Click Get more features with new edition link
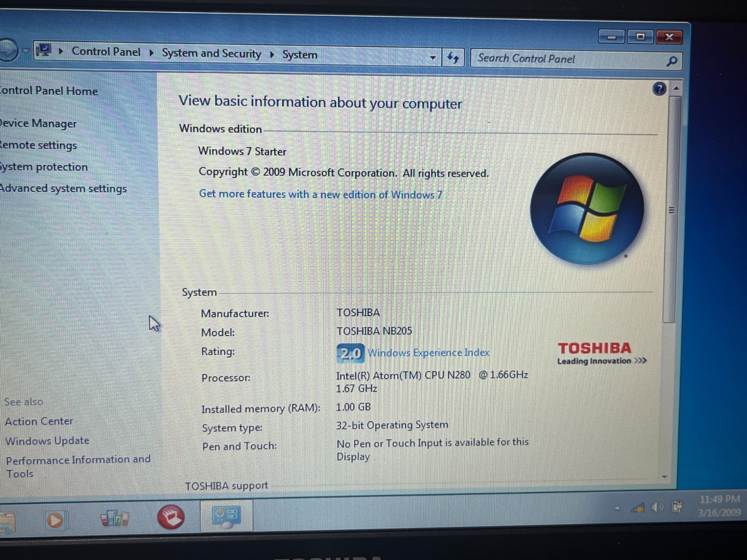Viewport: 747px width, 560px height. pyautogui.click(x=321, y=194)
